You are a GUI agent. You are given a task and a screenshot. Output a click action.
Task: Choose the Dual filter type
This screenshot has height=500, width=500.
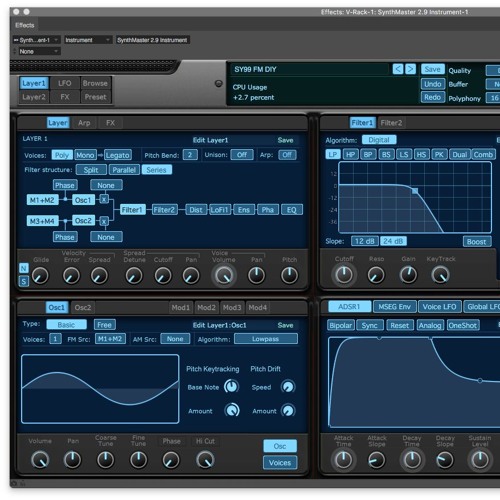[x=460, y=154]
